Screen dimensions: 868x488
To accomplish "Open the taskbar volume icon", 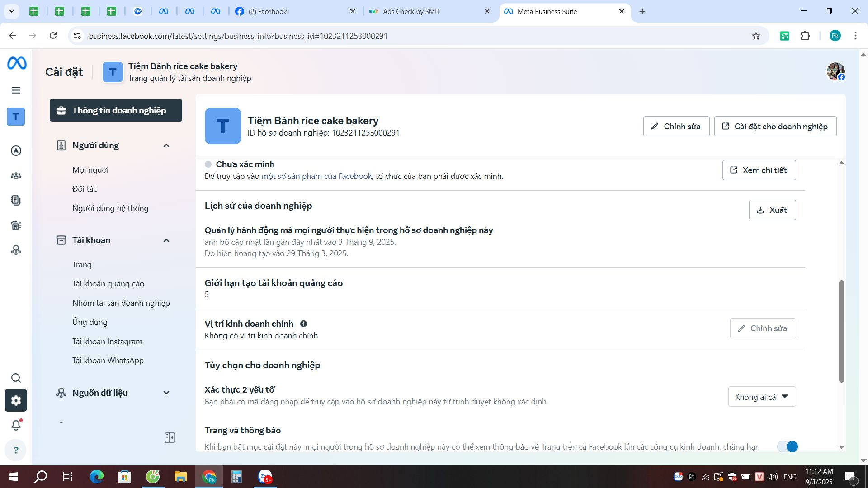I will click(x=773, y=477).
